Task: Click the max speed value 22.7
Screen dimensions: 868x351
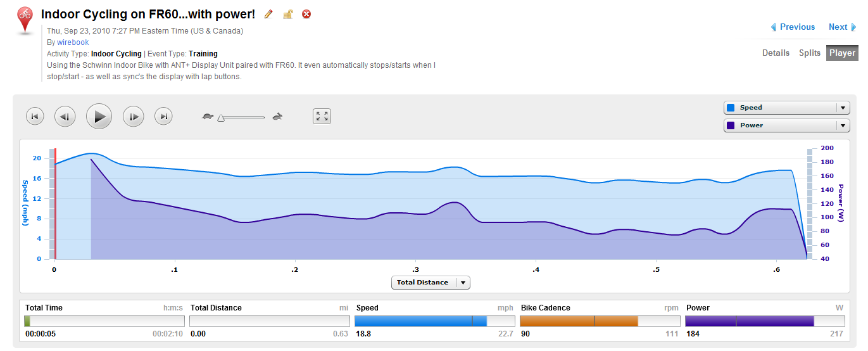Action: [x=505, y=334]
